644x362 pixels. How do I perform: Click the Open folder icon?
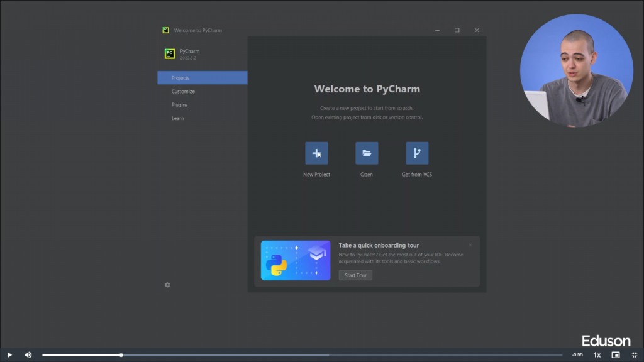click(367, 153)
